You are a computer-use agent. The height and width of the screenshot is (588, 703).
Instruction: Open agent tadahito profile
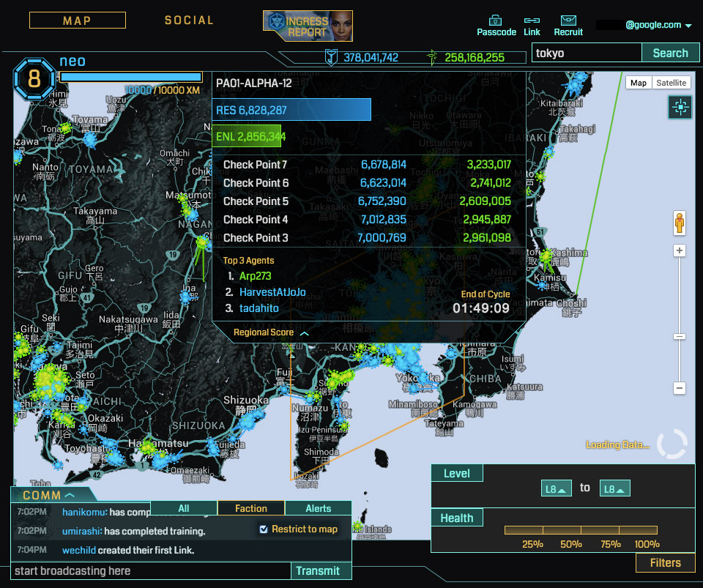pos(259,308)
